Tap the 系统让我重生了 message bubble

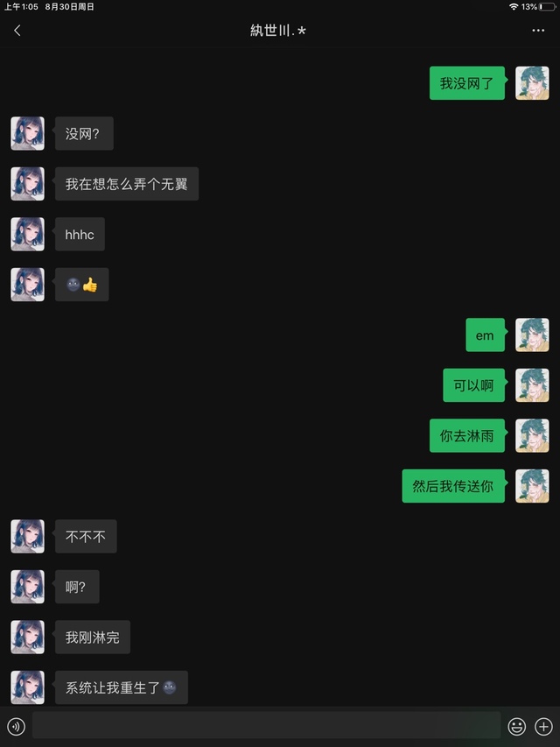point(122,687)
